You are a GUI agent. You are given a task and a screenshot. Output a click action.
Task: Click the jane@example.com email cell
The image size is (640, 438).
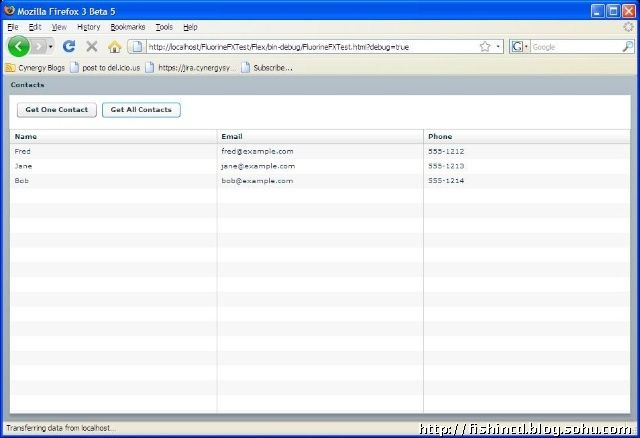point(320,166)
